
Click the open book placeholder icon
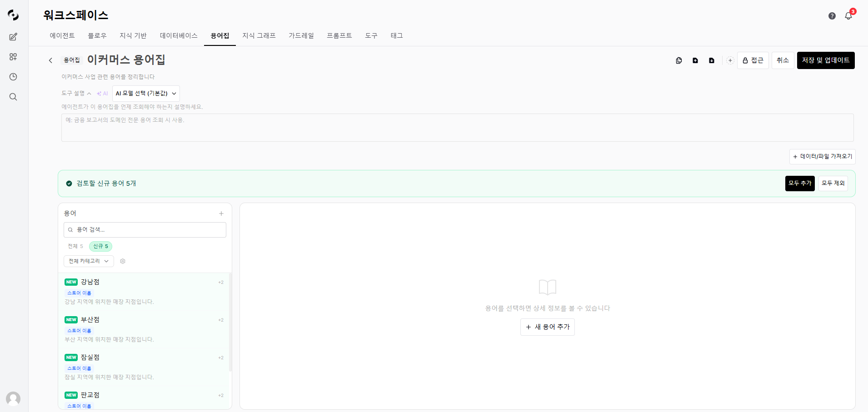coord(548,287)
